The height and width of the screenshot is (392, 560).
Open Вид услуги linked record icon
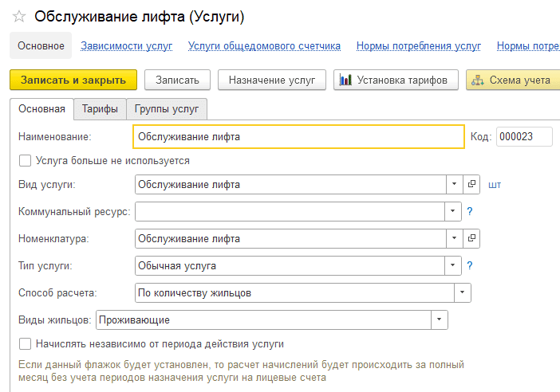pyautogui.click(x=471, y=185)
